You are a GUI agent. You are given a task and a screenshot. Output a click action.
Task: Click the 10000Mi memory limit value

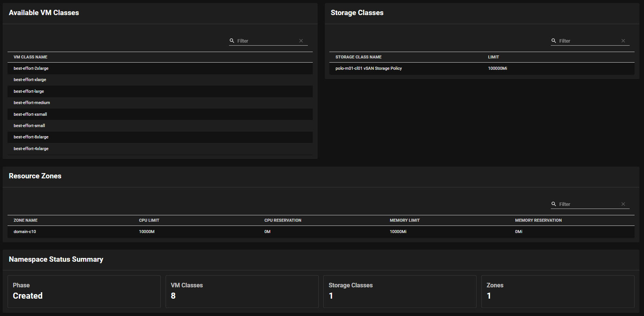pyautogui.click(x=398, y=232)
